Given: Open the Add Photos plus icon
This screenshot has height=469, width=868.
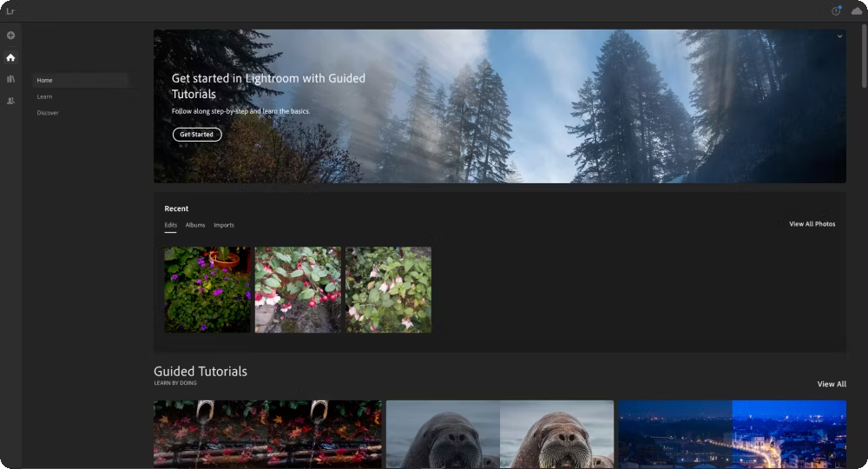Looking at the screenshot, I should [10, 36].
